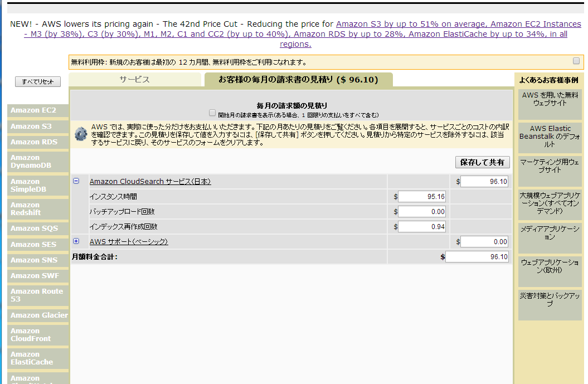Open the ウェブアプリケーション(欧州) sample
588x384 pixels.
pyautogui.click(x=550, y=271)
